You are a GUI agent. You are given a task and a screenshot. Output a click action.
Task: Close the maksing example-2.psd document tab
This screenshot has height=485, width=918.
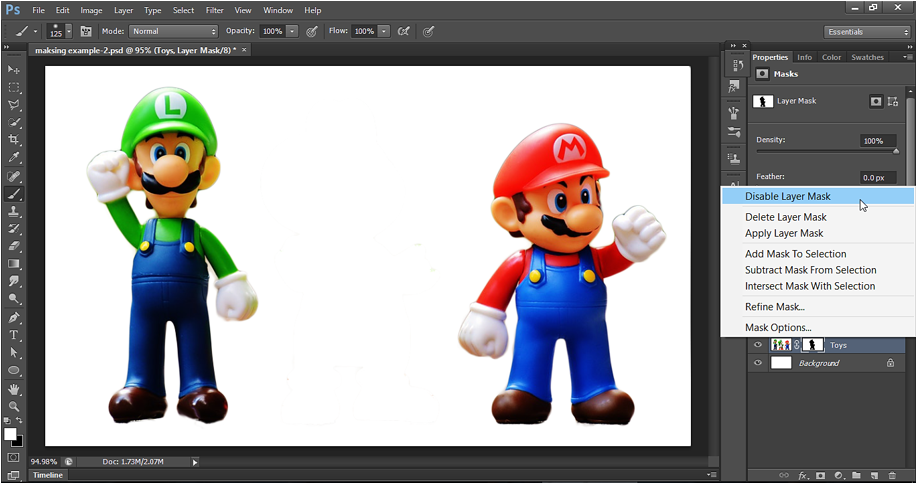click(x=244, y=50)
